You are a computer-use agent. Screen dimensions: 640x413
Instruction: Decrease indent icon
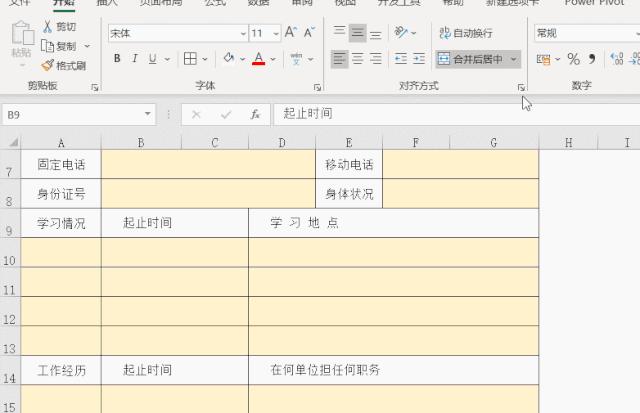tap(401, 59)
